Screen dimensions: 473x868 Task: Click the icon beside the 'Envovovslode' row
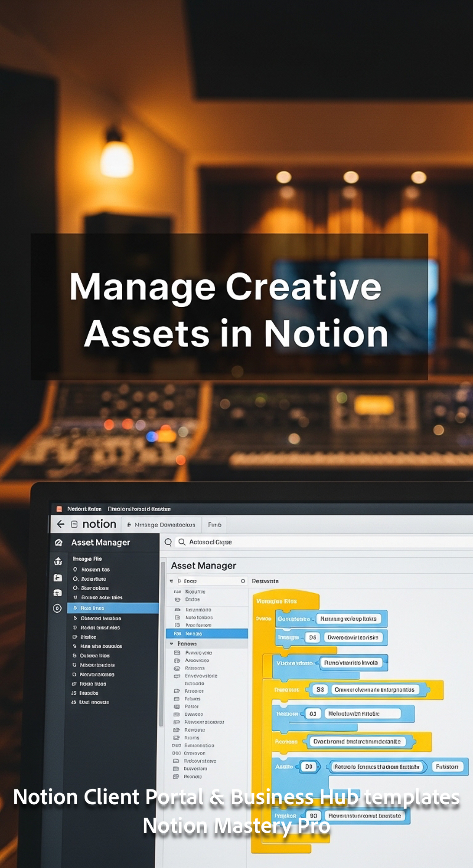tap(177, 676)
